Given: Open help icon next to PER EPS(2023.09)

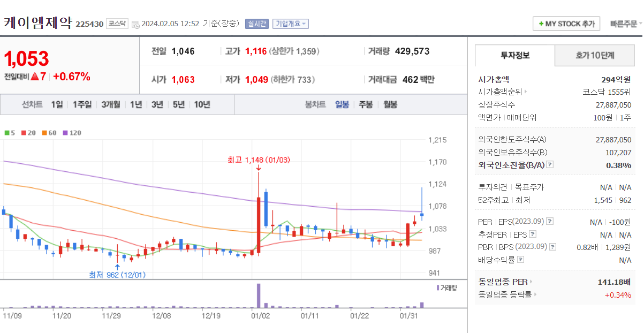Looking at the screenshot, I should click(x=550, y=222).
